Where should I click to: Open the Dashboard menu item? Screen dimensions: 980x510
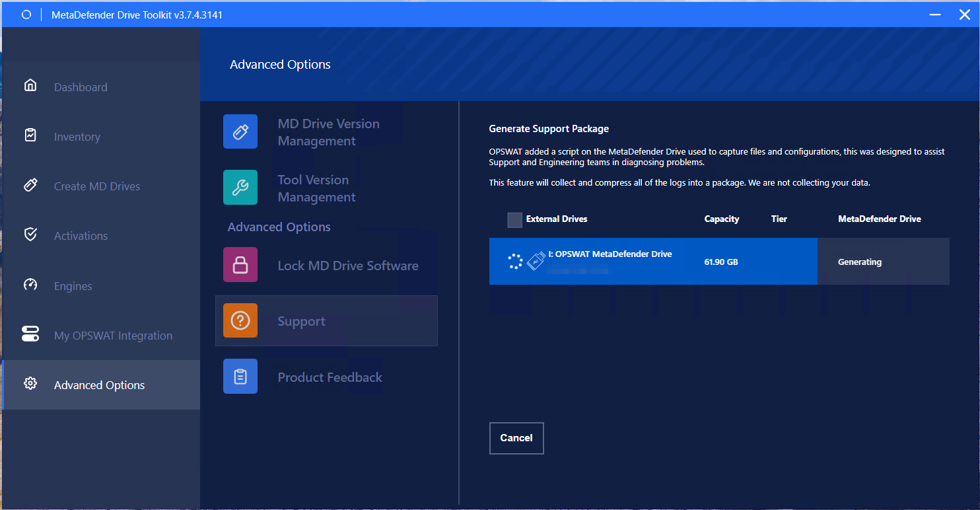pos(101,87)
